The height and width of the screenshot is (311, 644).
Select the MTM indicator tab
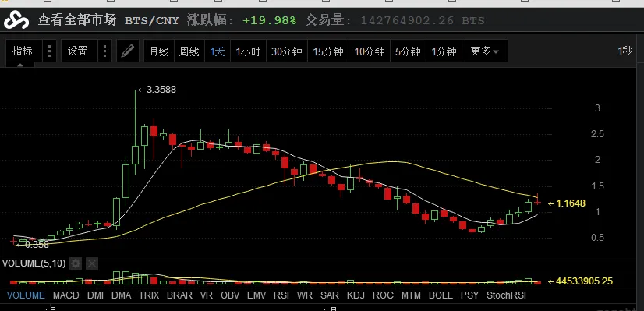411,295
